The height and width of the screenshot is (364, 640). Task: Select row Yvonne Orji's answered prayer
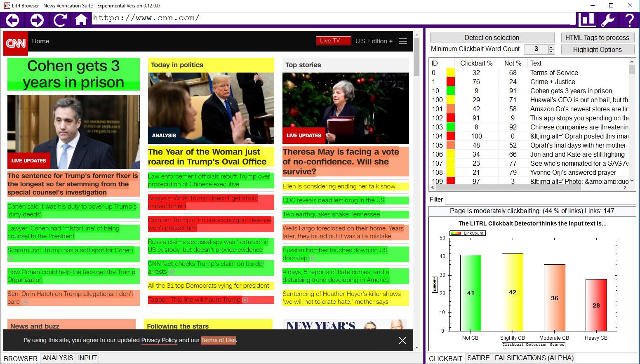click(529, 172)
